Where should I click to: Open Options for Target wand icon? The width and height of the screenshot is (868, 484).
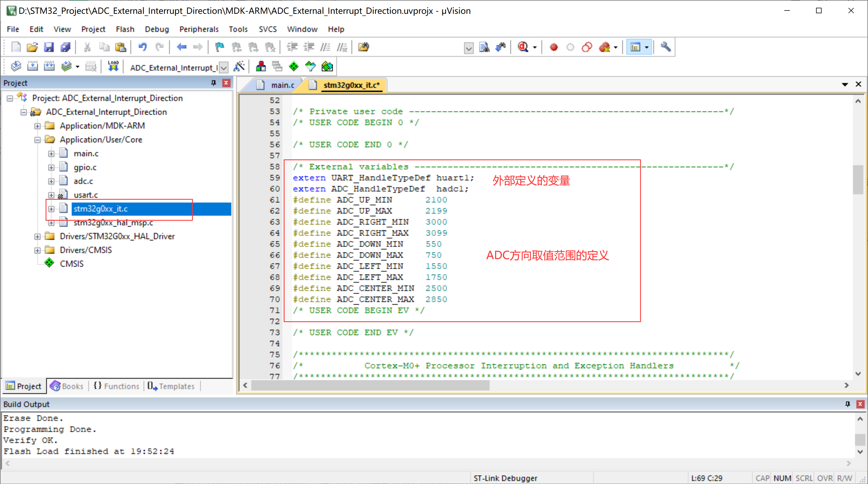(x=239, y=66)
